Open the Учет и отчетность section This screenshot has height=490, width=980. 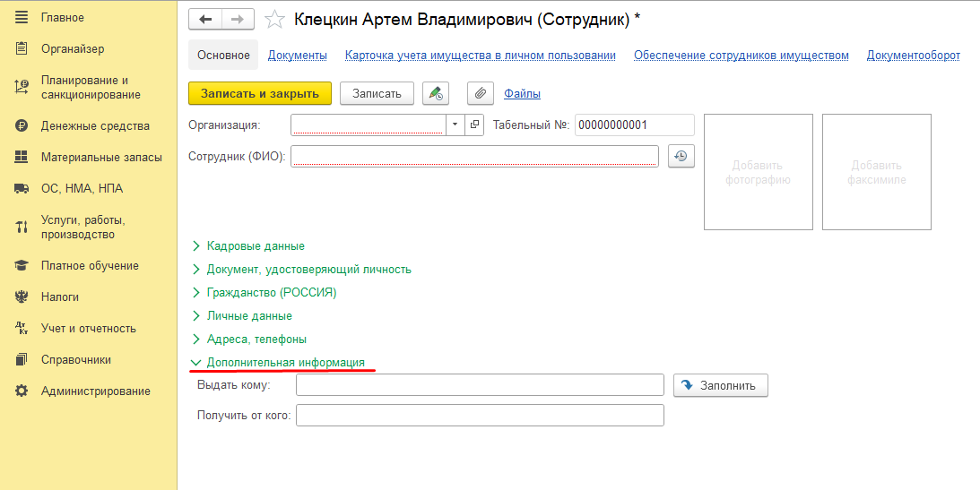pyautogui.click(x=88, y=329)
